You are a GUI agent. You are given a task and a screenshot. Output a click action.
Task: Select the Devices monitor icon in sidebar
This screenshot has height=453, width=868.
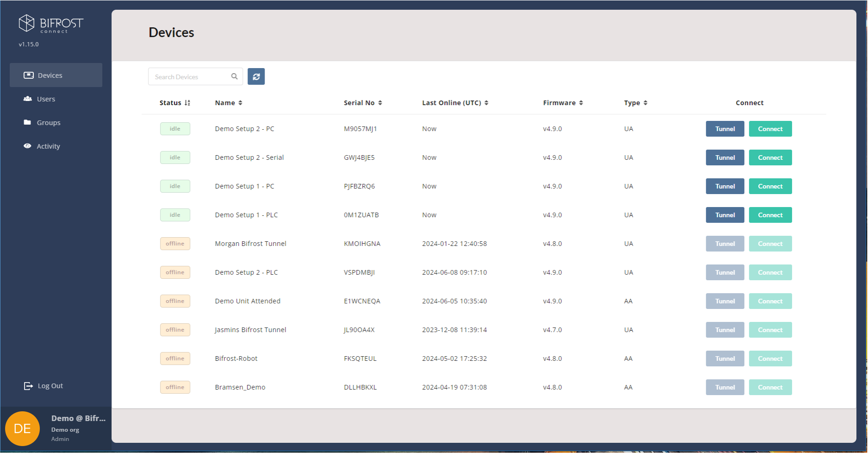(x=29, y=75)
